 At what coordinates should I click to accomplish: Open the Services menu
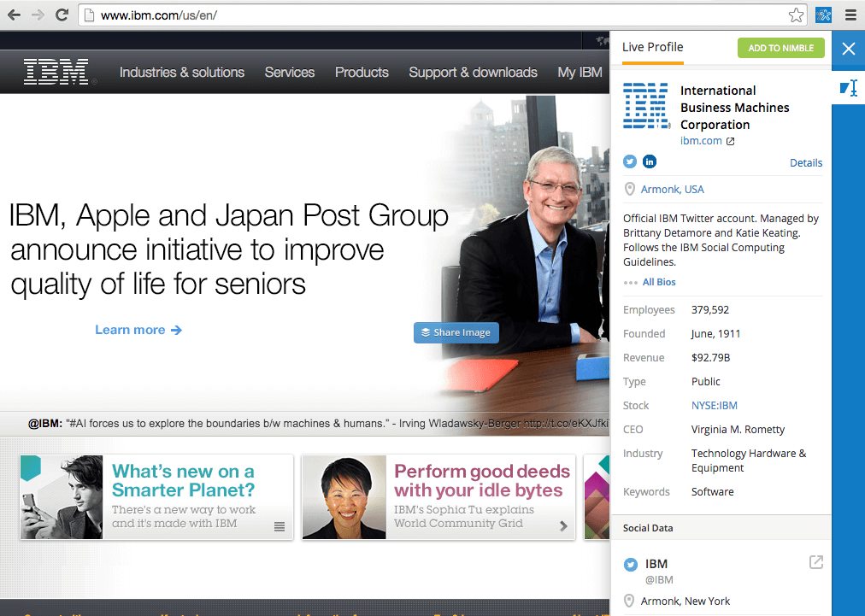click(290, 73)
